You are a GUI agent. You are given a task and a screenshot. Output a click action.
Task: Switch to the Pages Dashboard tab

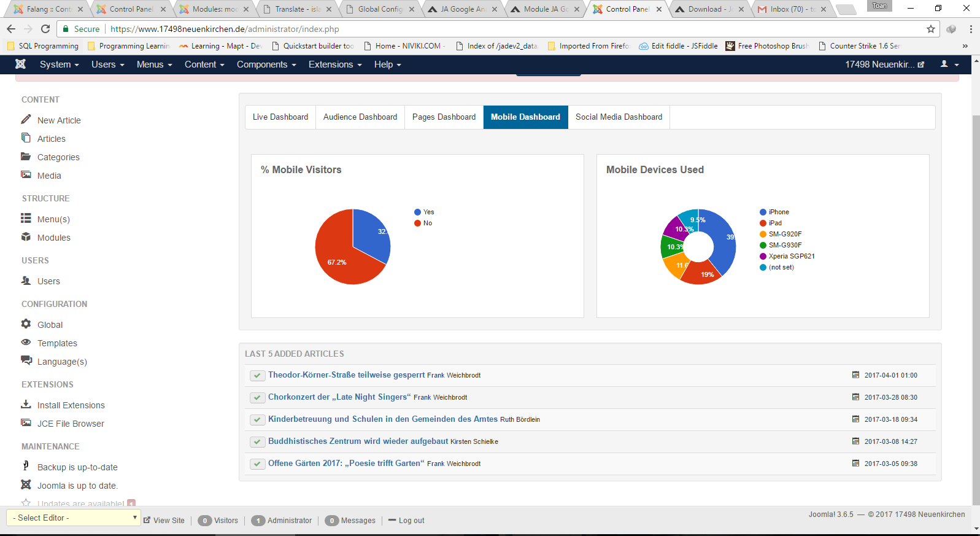pyautogui.click(x=444, y=117)
